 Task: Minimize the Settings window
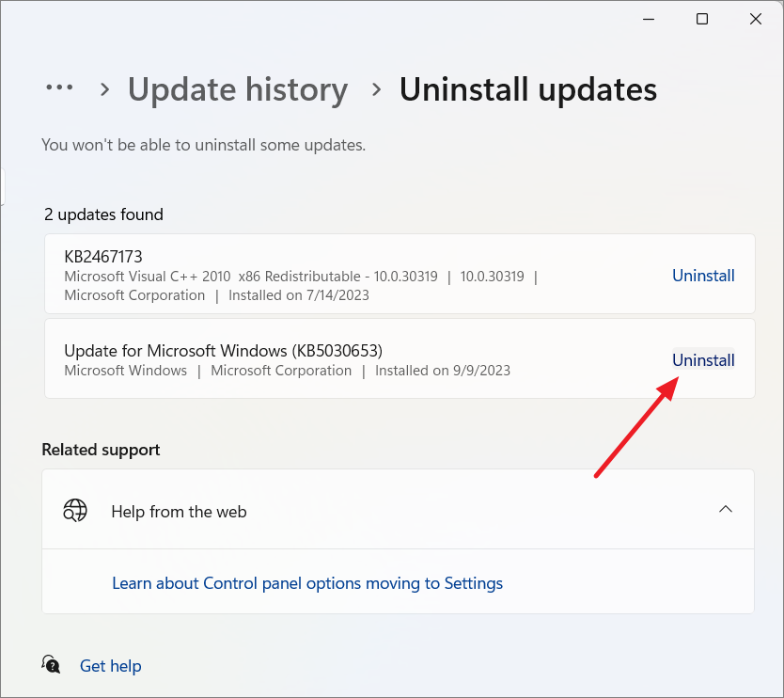coord(648,18)
